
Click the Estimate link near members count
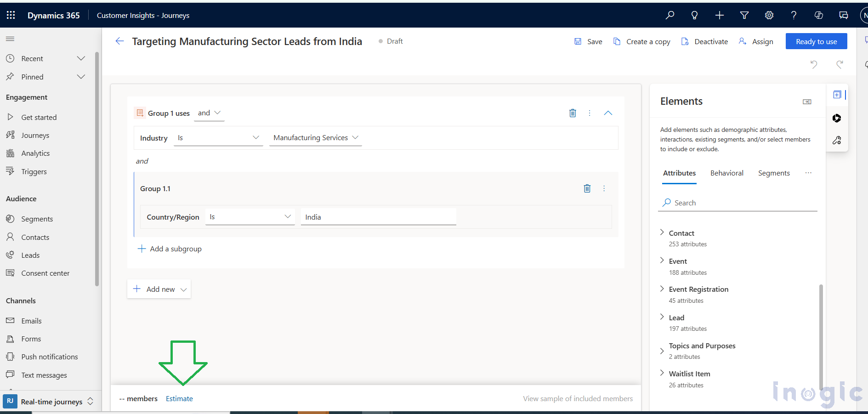[179, 398]
